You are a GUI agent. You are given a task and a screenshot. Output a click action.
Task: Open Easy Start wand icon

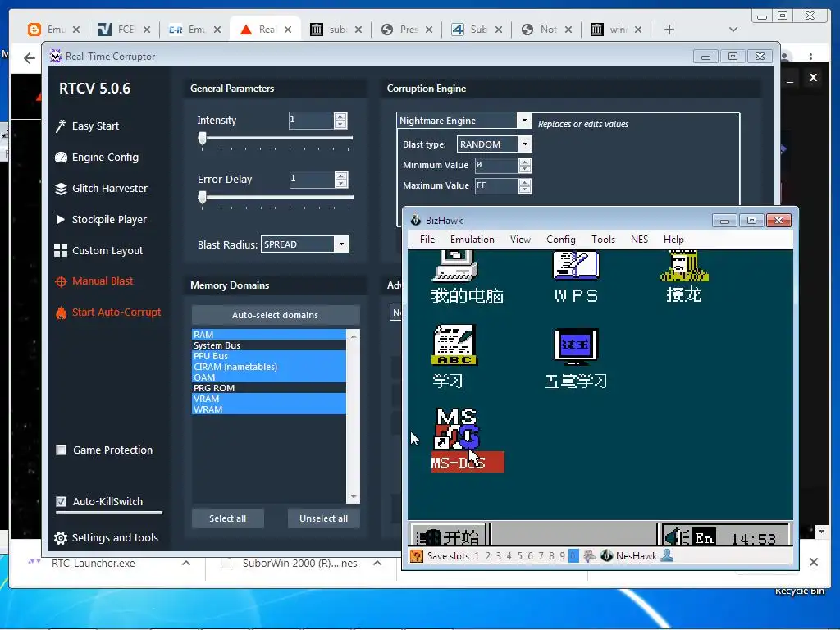tap(61, 126)
